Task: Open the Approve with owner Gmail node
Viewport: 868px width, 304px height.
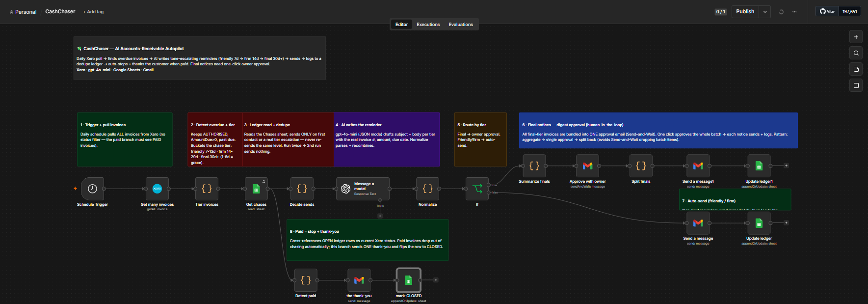Action: (x=587, y=166)
